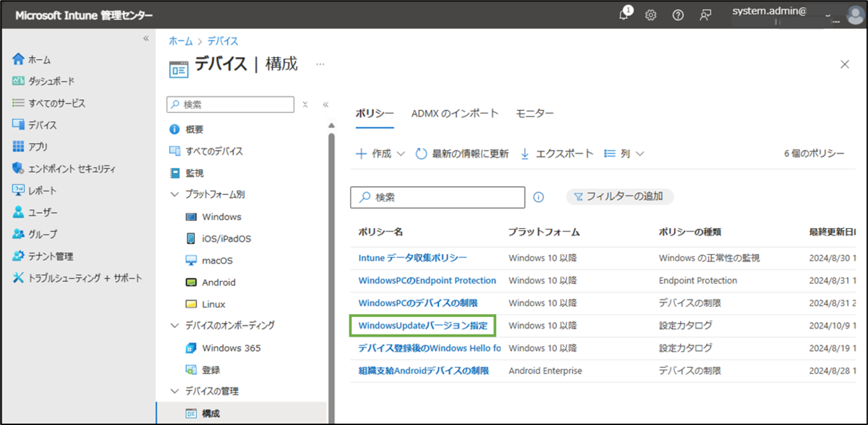The image size is (868, 425).
Task: Open エンドポイント セキュリティ in left navigation
Action: tap(64, 169)
